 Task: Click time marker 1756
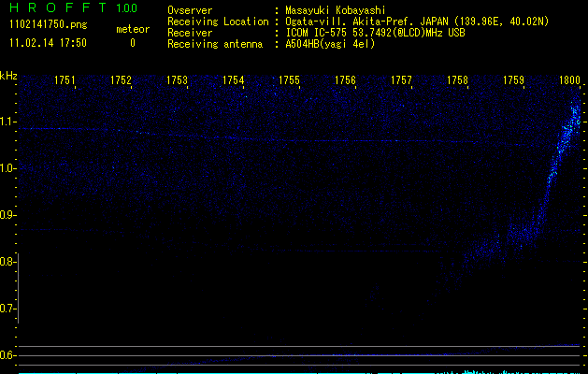tap(345, 80)
